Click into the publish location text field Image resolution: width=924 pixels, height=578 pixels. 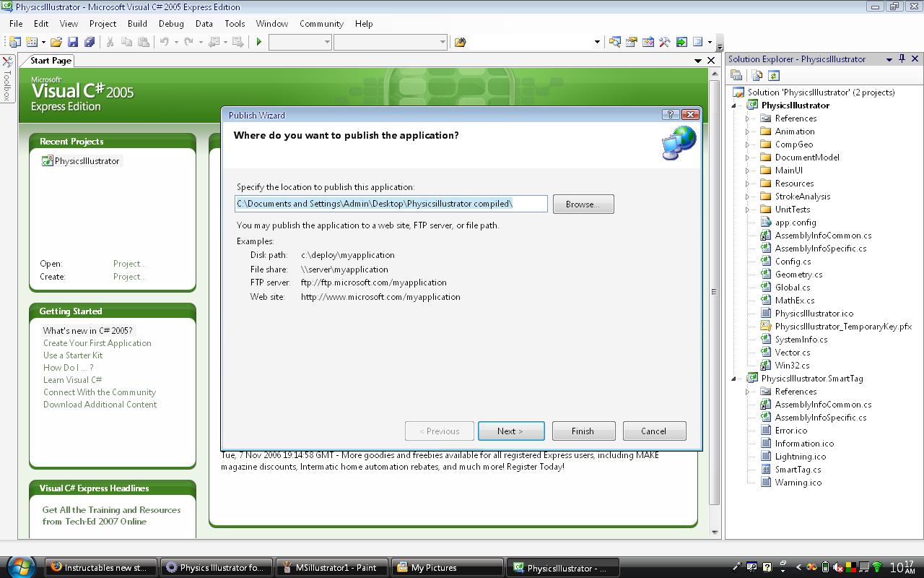tap(391, 203)
